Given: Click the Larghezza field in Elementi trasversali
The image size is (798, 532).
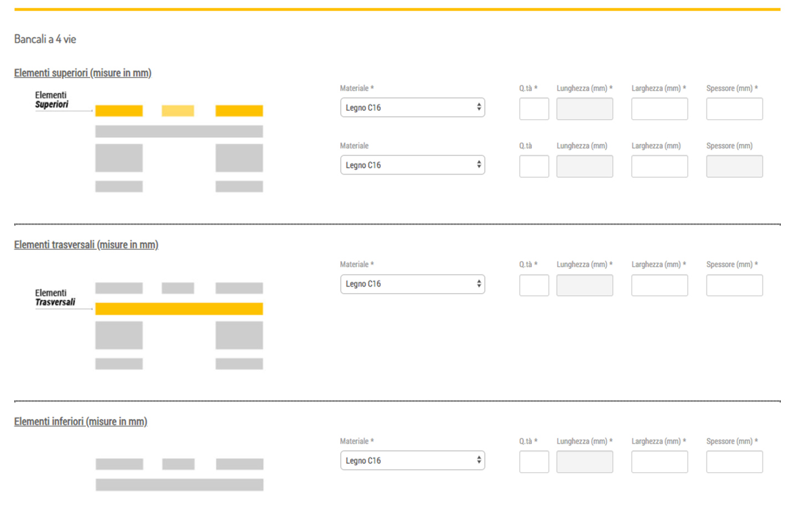Looking at the screenshot, I should pyautogui.click(x=659, y=285).
